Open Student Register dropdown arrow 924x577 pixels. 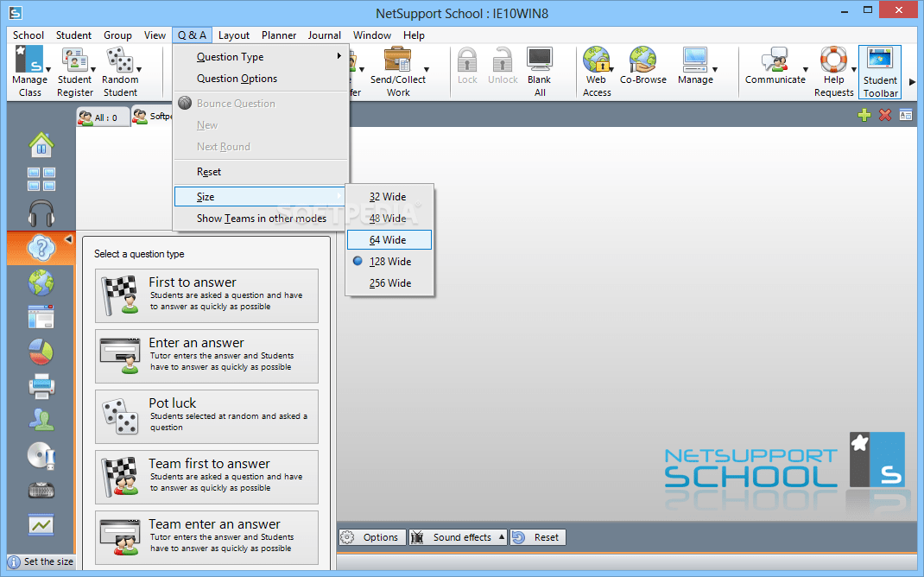(x=93, y=70)
